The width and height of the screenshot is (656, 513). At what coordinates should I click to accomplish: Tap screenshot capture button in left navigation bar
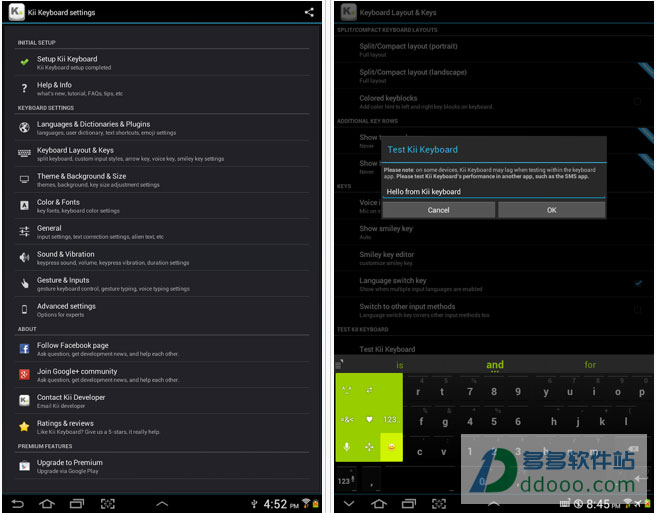click(108, 503)
